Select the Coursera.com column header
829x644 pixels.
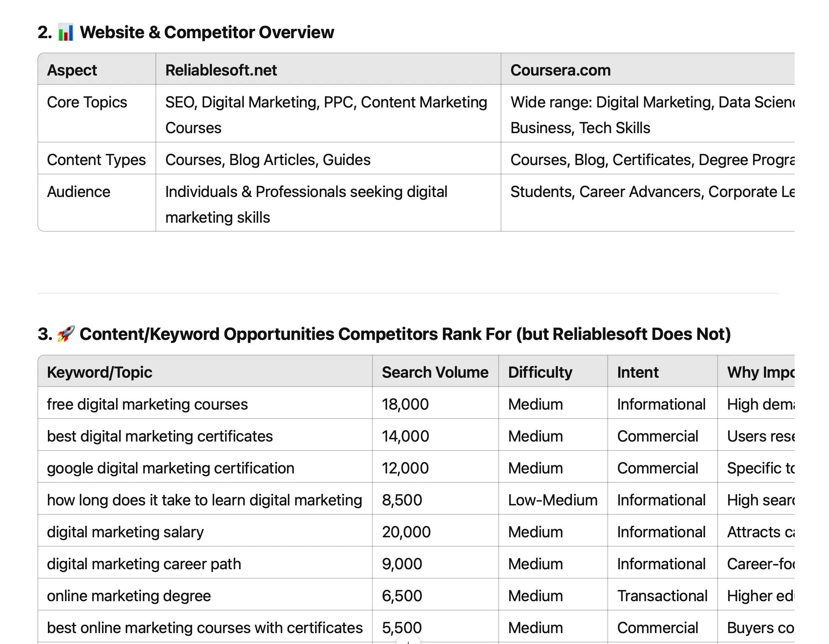tap(560, 70)
